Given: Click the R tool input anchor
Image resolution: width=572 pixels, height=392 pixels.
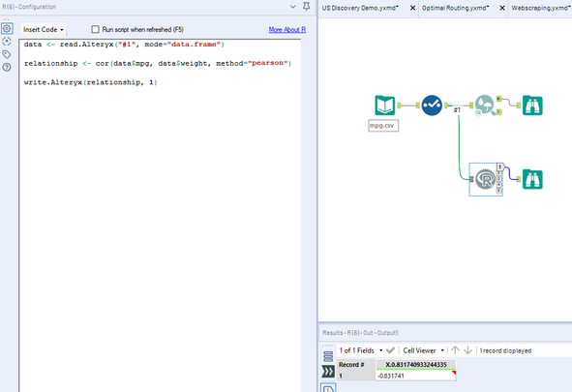Looking at the screenshot, I should [471, 179].
